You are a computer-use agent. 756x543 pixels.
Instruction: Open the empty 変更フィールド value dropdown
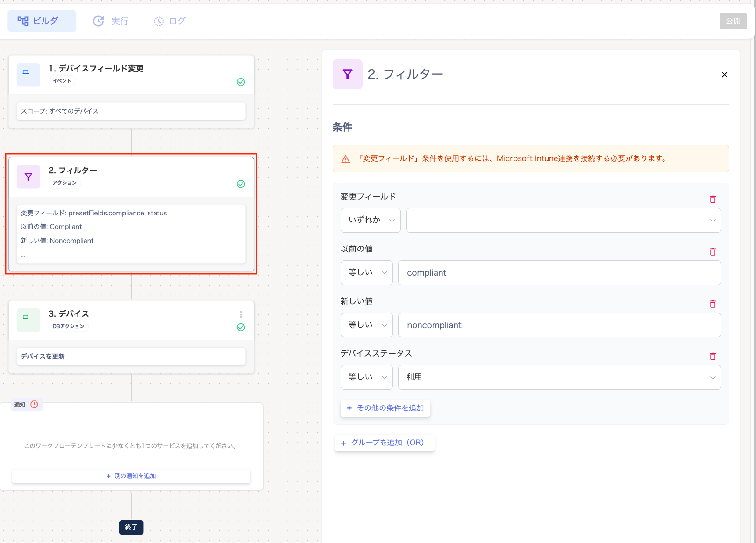[563, 220]
